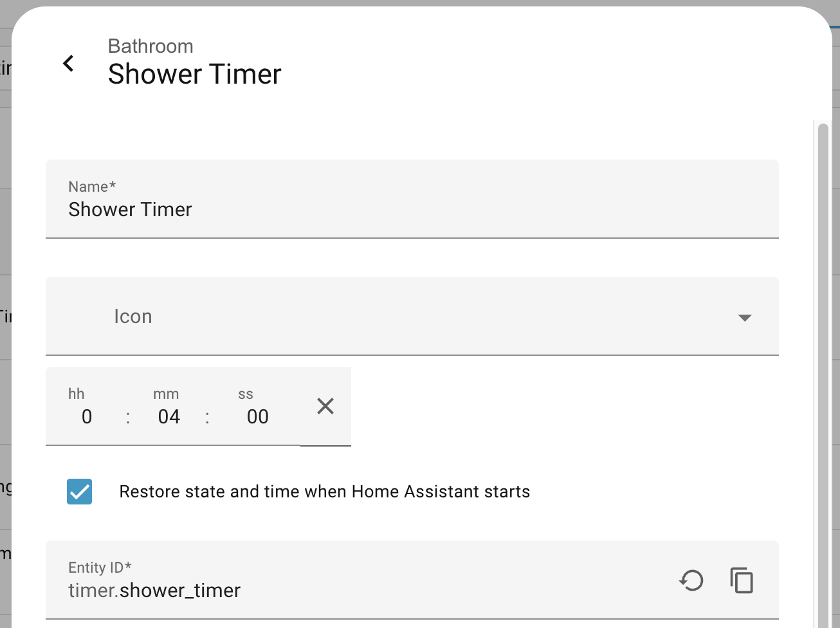
Task: Focus the Name field containing 'Shower Timer'
Action: coord(412,210)
